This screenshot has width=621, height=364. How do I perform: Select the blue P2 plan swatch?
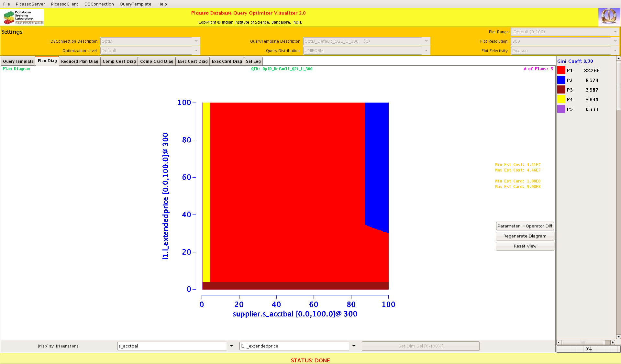561,80
